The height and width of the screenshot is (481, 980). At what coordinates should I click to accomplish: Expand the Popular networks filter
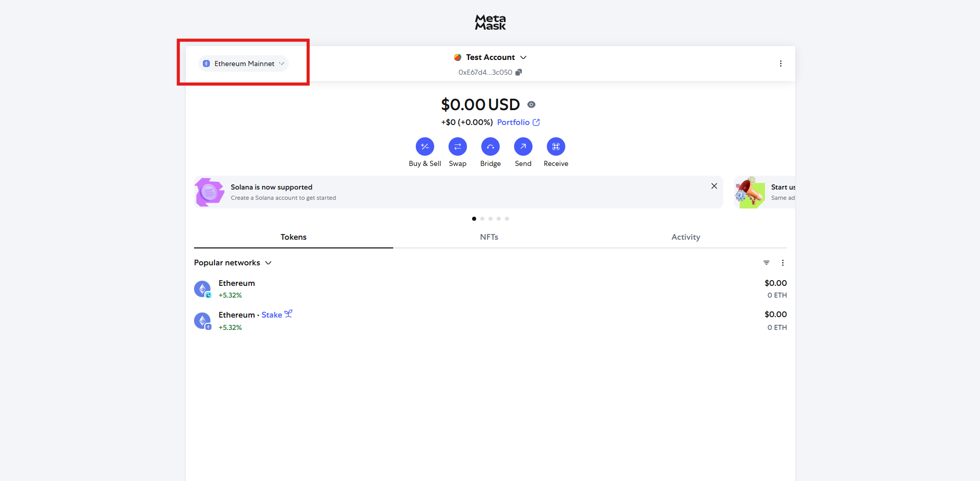233,263
